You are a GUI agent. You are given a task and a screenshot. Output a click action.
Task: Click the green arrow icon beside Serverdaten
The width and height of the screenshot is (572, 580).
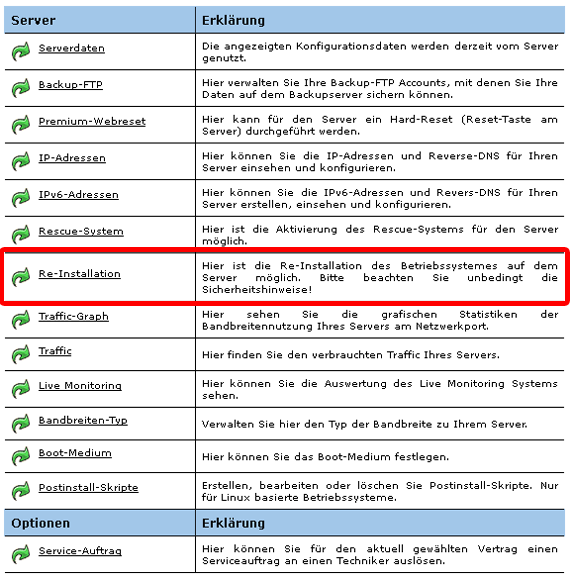[x=21, y=51]
